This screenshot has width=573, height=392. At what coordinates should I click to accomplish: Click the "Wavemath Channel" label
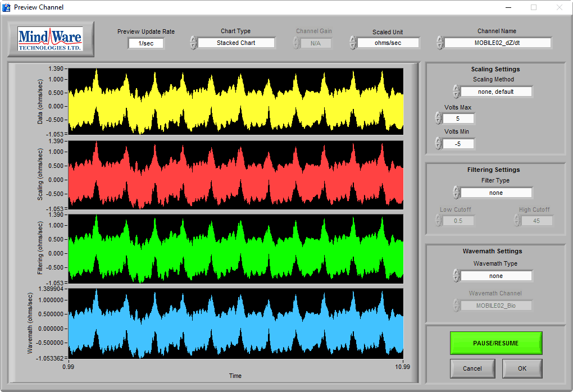[495, 293]
